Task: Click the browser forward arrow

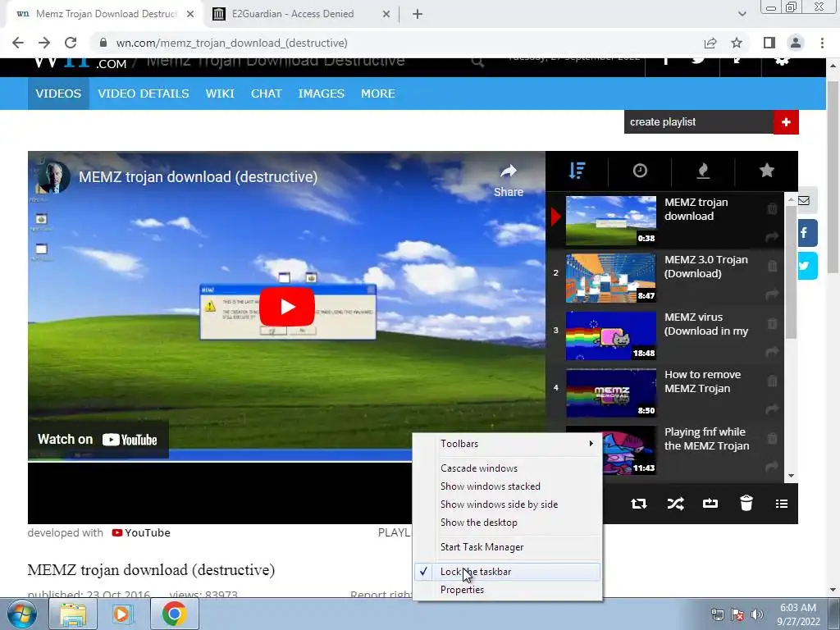Action: point(44,43)
